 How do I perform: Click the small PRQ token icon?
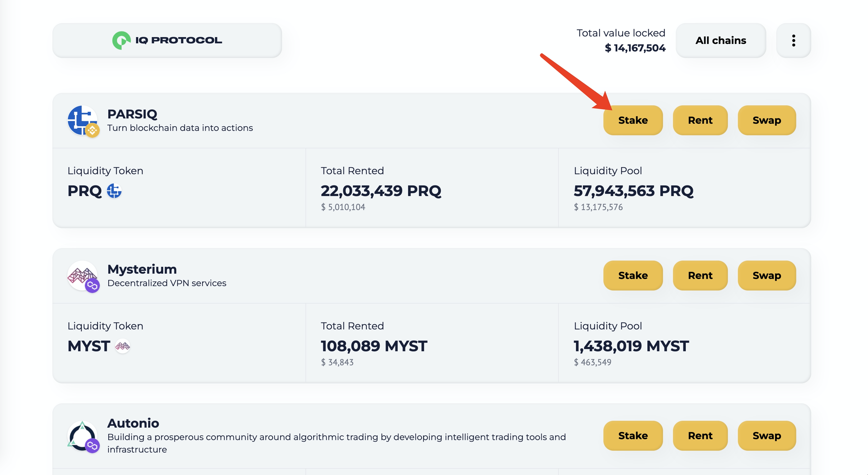click(x=114, y=191)
